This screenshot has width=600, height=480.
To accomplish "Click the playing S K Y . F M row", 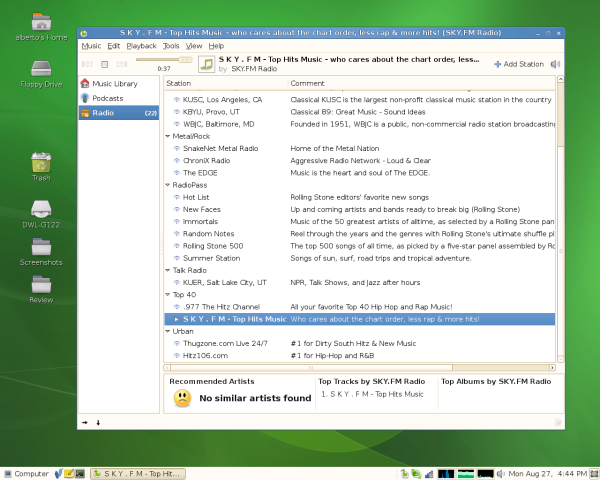I will [360, 319].
